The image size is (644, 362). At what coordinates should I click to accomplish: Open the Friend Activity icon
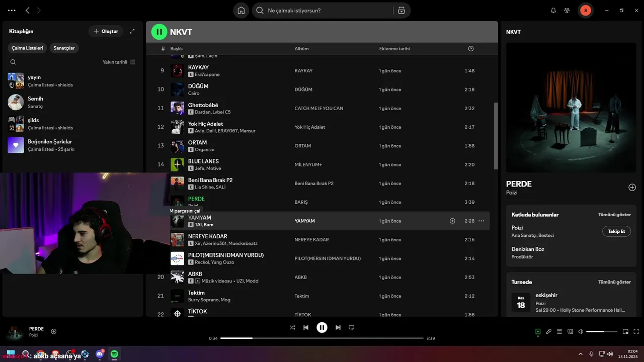tap(567, 10)
